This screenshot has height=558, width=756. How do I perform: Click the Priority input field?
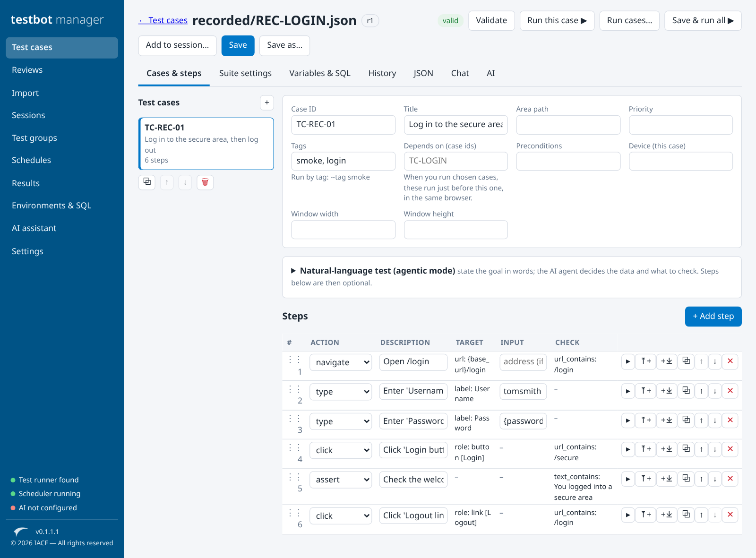pos(680,125)
